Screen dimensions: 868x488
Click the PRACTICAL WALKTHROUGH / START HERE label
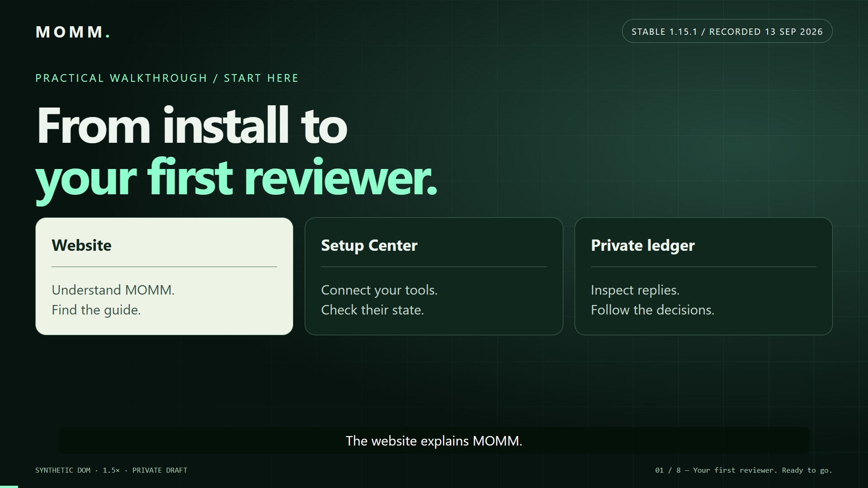(167, 78)
